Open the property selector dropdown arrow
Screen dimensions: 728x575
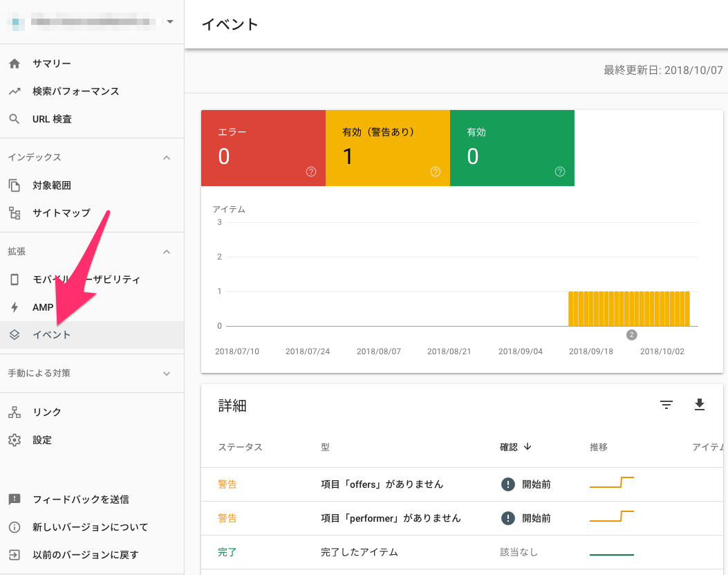click(x=170, y=21)
